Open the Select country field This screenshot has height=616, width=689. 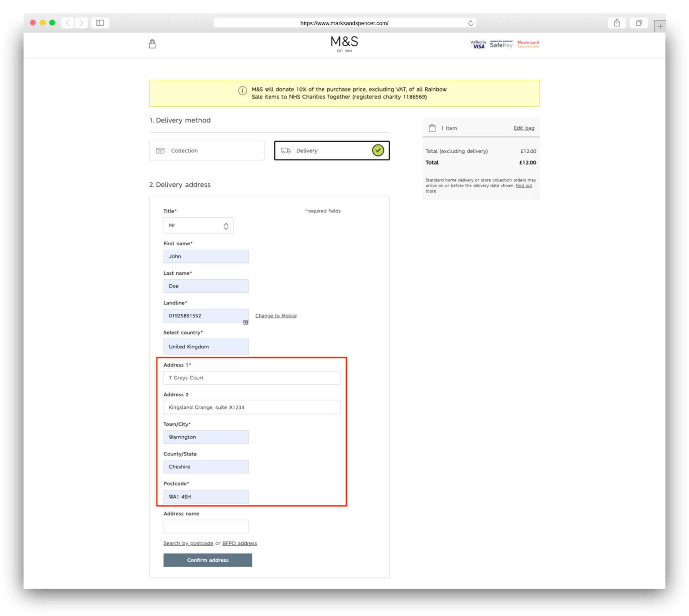pyautogui.click(x=206, y=347)
